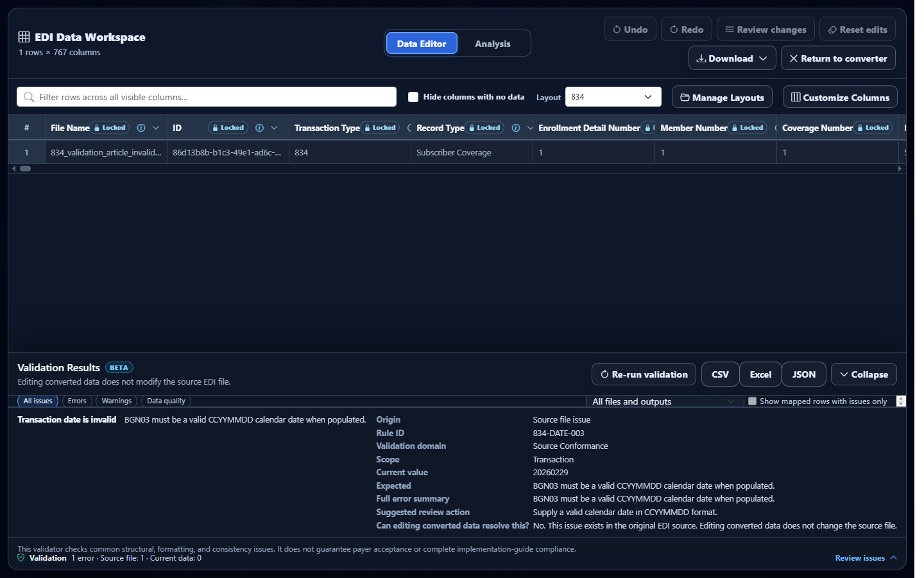Click the Locked badge on Member Number column

(x=748, y=128)
